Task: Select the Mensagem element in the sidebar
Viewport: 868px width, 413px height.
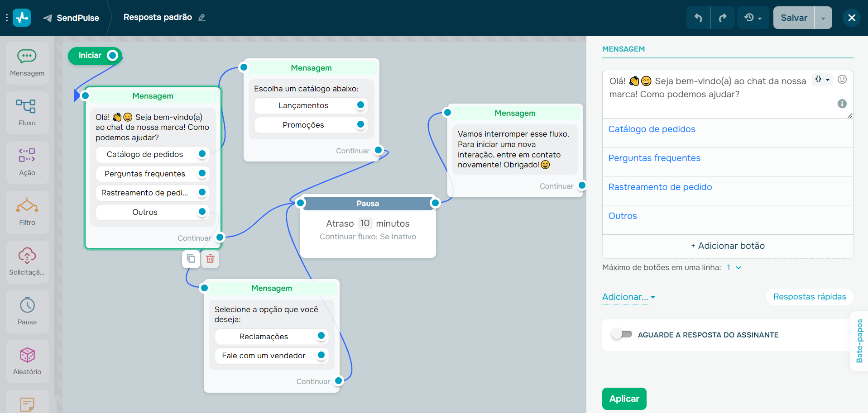Action: pos(27,62)
